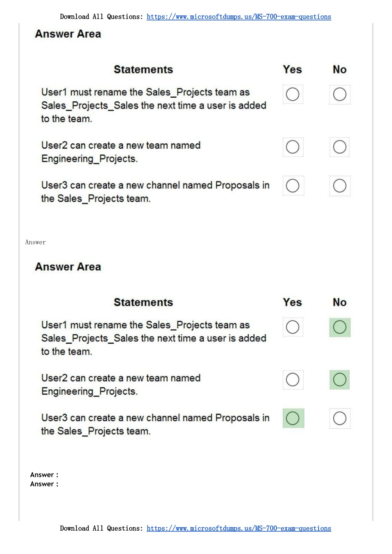392x554 pixels.
Task: Click the first Answer Area heading
Action: coord(68,34)
